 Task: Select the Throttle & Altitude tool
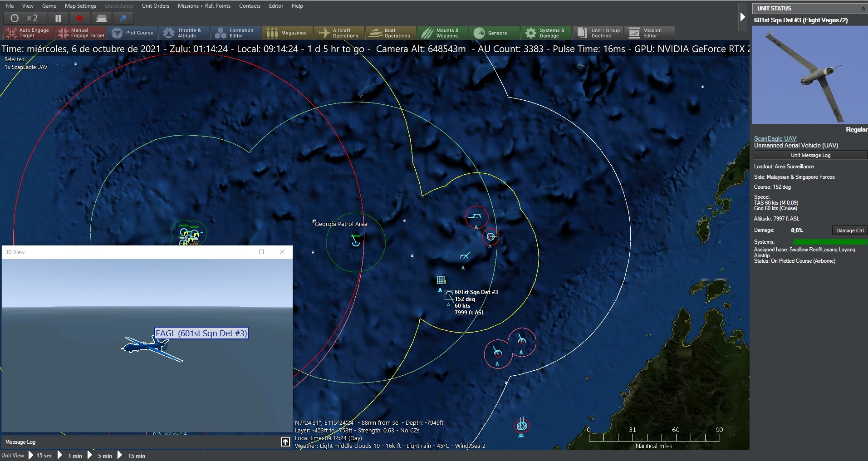tap(184, 33)
